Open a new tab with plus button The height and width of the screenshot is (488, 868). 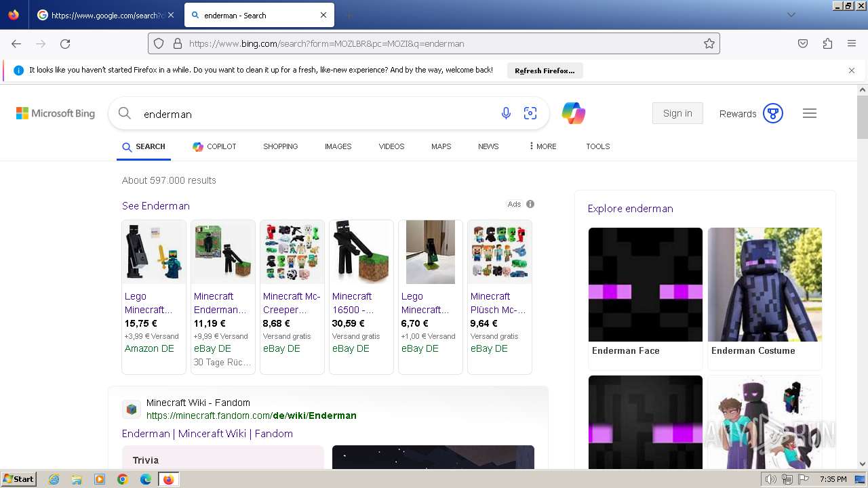[x=349, y=15]
